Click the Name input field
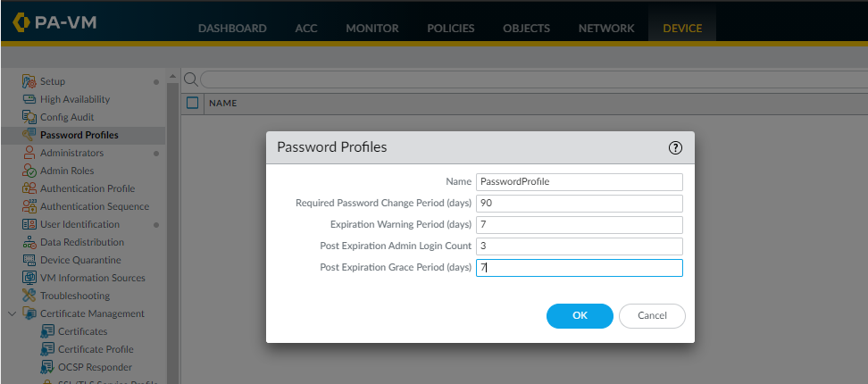868x384 pixels. point(579,180)
